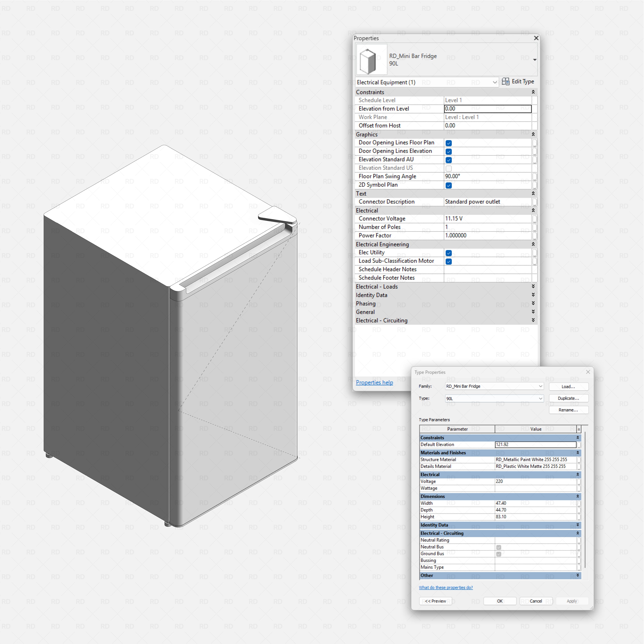Image resolution: width=644 pixels, height=644 pixels.
Task: Open the Electrical Equipment dropdown
Action: pos(495,82)
